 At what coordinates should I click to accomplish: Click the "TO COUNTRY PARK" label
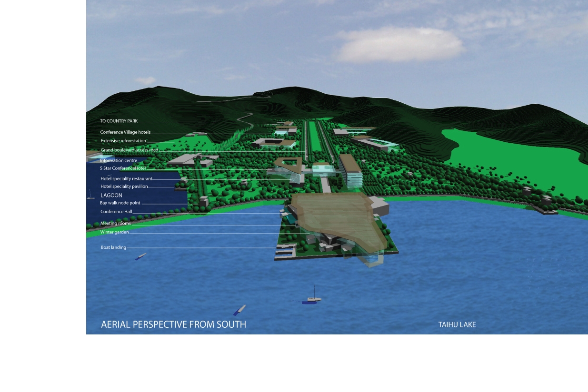coord(119,121)
